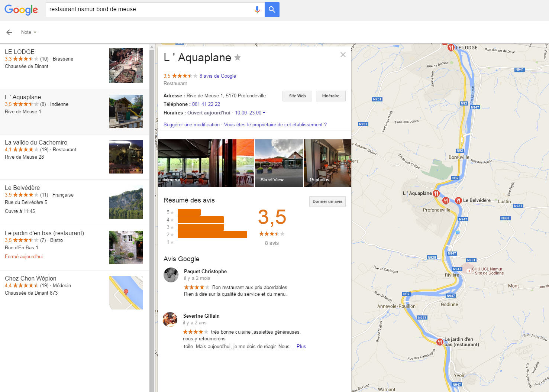Open Paquet Christophe reviewer name
Viewport: 549px width, 392px height.
[x=205, y=271]
